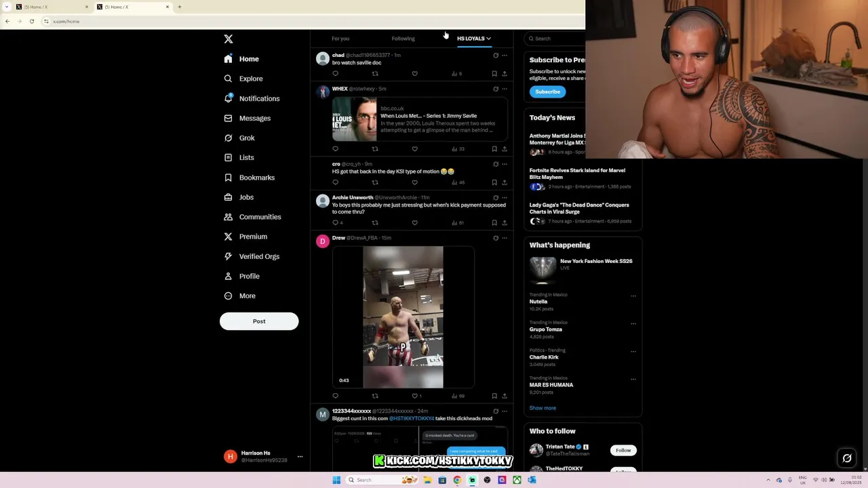
Task: Open Harrison Hs account menu
Action: (x=263, y=457)
